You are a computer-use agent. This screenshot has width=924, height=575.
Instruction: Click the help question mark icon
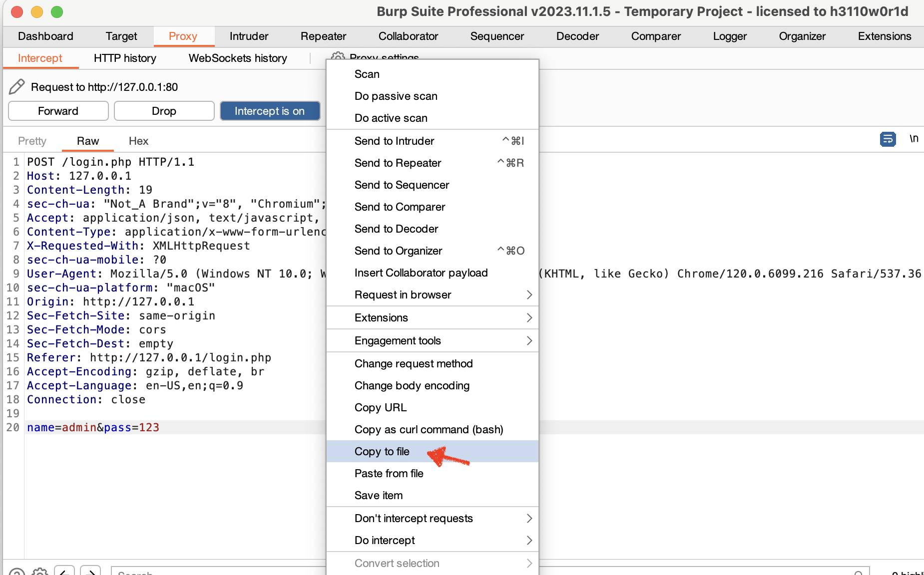pyautogui.click(x=16, y=572)
